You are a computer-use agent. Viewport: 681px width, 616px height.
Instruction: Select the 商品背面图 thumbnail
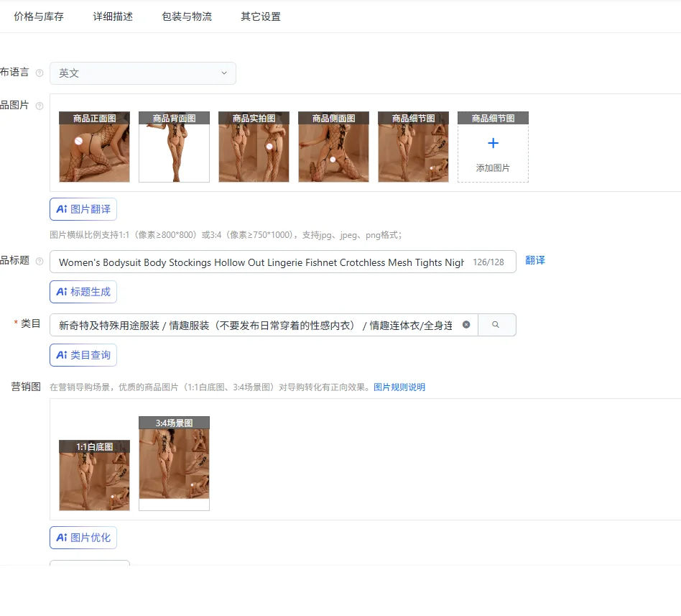[x=174, y=147]
